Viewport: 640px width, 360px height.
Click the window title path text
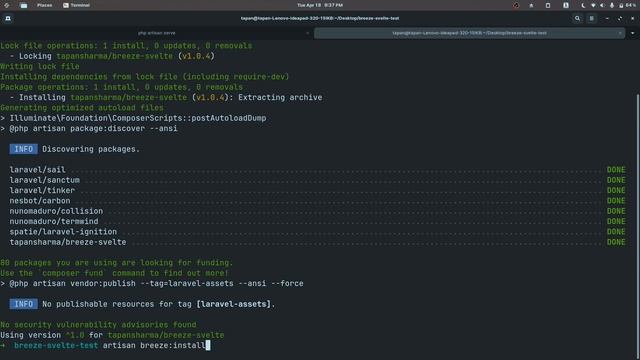point(320,18)
